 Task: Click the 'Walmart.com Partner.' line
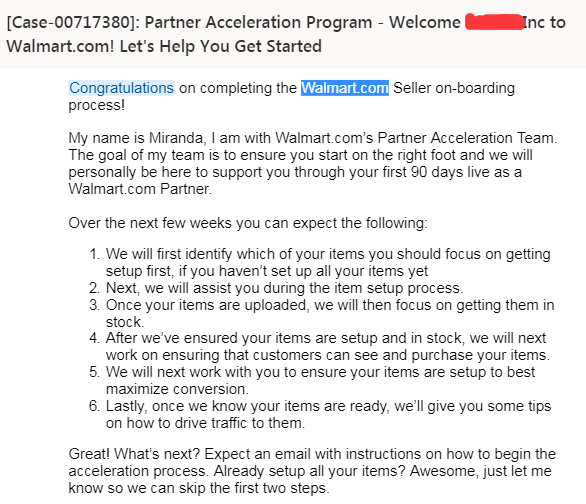140,189
